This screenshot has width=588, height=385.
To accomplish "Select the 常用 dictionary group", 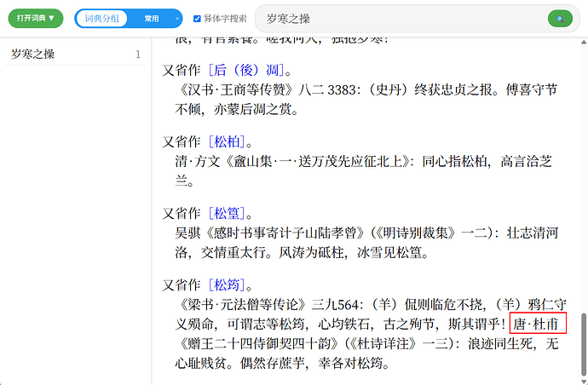I will (x=152, y=19).
